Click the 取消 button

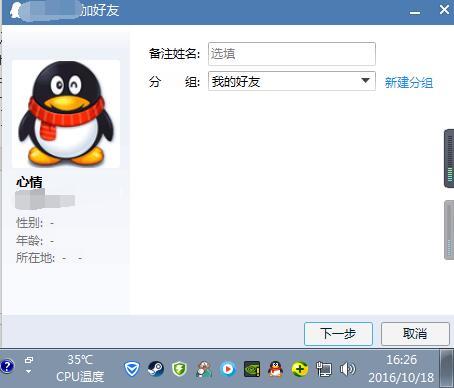tap(415, 334)
